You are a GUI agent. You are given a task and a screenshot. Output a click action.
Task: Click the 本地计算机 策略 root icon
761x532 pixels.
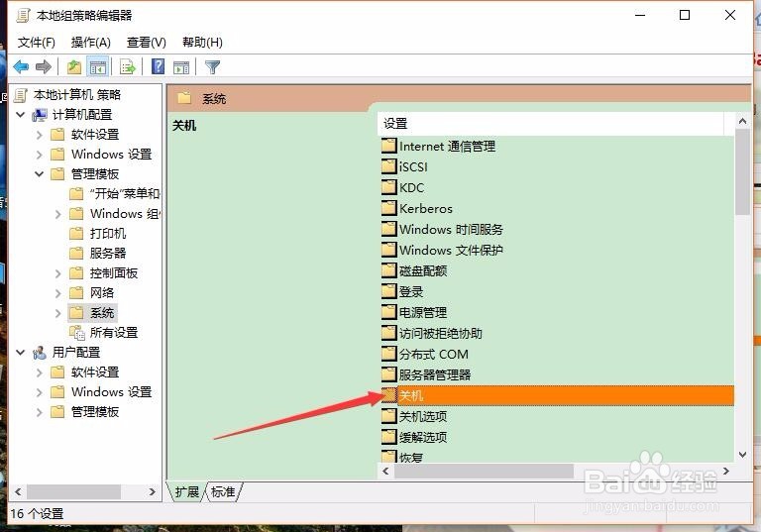click(21, 95)
